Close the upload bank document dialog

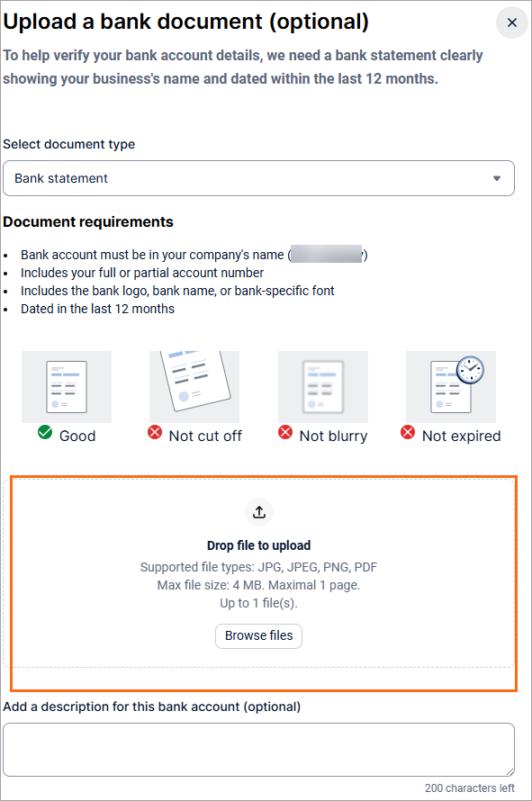[x=511, y=22]
